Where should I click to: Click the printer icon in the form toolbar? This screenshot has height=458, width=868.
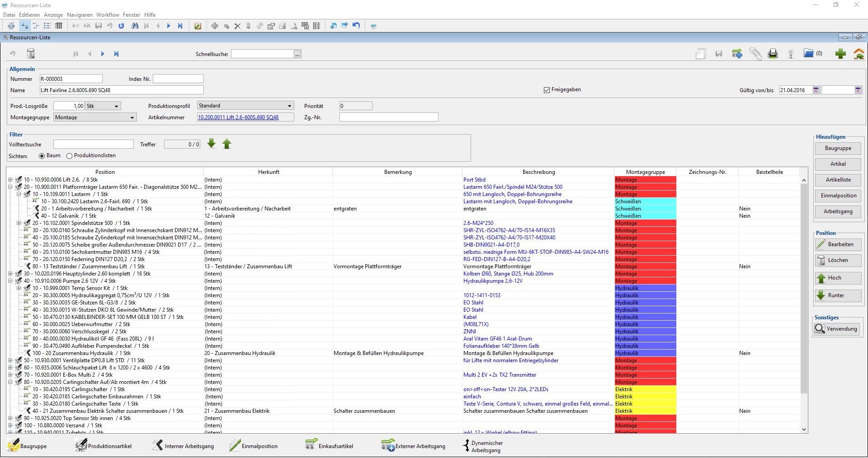point(773,54)
